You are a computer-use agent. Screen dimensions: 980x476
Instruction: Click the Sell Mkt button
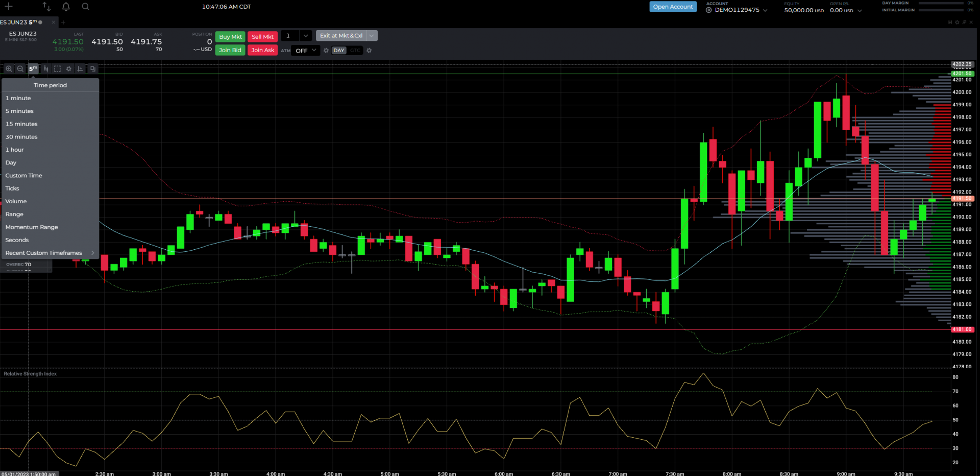(262, 37)
